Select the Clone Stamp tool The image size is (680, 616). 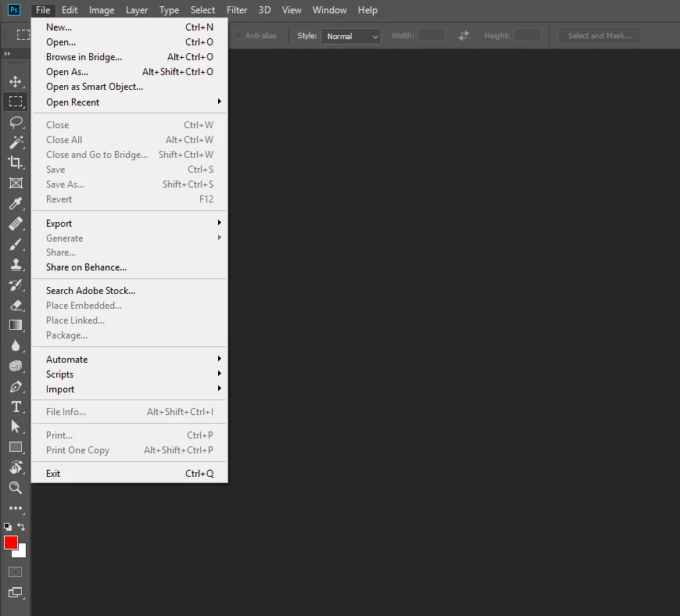pos(16,265)
